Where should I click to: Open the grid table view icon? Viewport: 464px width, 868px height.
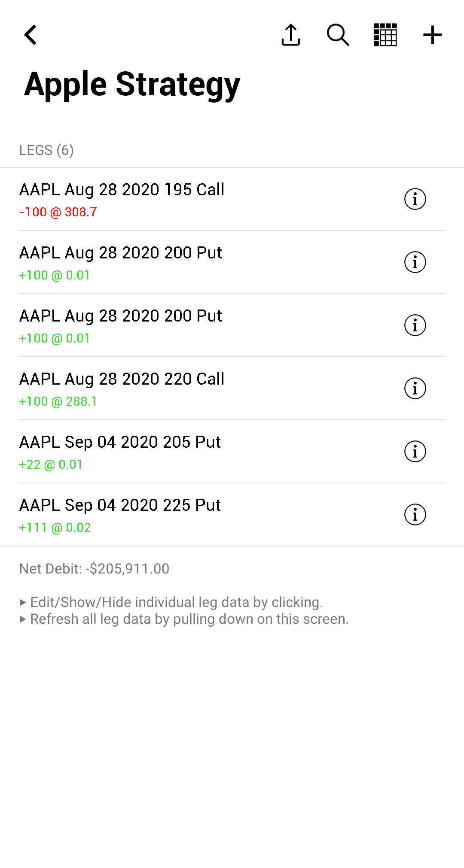tap(385, 35)
